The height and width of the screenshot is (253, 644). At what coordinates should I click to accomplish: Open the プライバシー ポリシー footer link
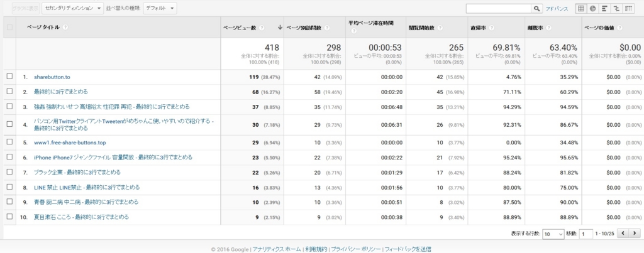(x=356, y=249)
